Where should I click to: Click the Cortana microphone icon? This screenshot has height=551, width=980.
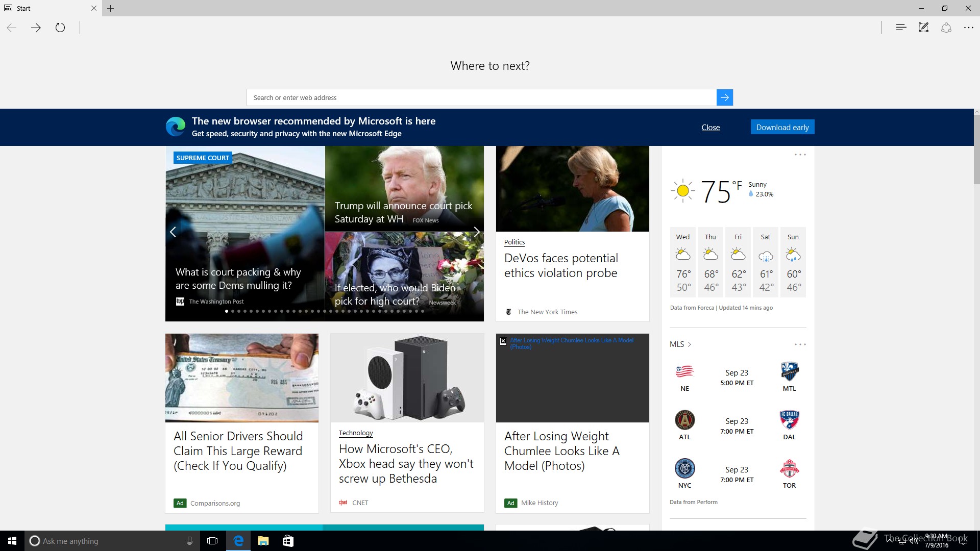pyautogui.click(x=189, y=541)
